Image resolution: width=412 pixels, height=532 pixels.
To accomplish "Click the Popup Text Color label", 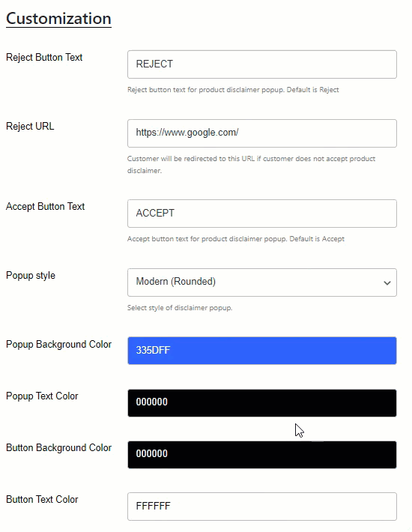I will pos(42,396).
